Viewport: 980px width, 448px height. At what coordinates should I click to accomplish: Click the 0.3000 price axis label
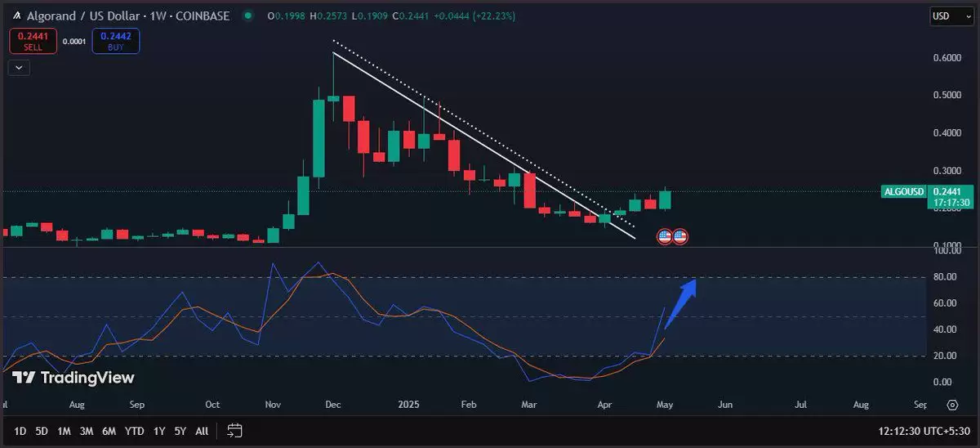coord(947,172)
